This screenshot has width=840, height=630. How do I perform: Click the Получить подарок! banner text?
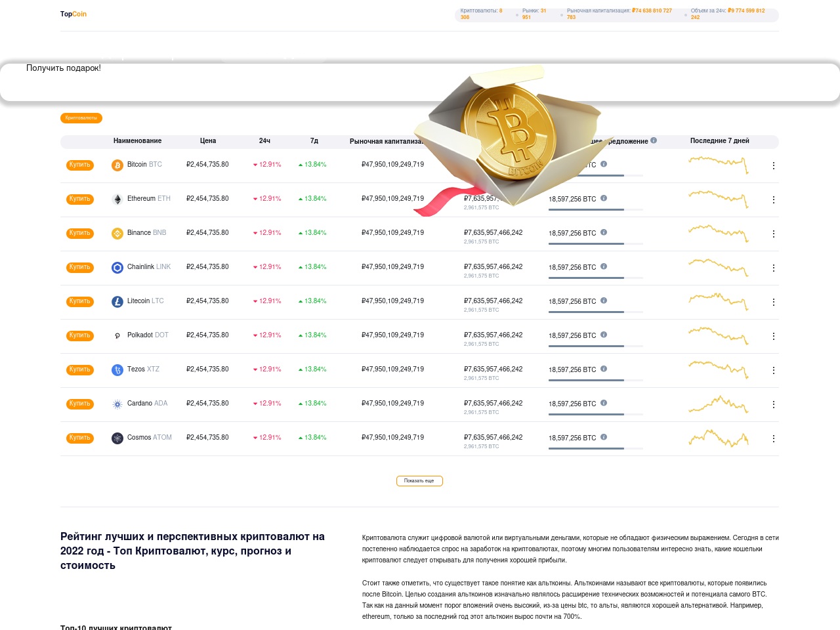64,68
